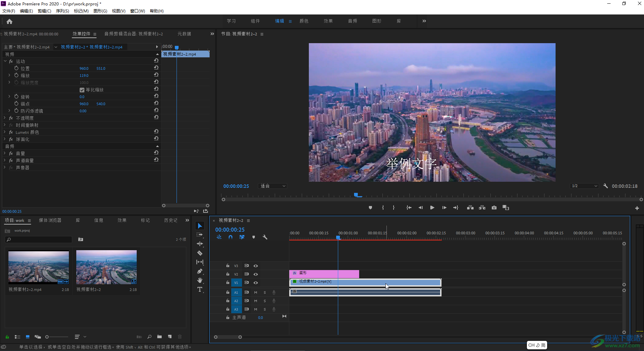Open Timeline display settings wrench
Viewport: 644px width, 351px height.
tap(265, 237)
